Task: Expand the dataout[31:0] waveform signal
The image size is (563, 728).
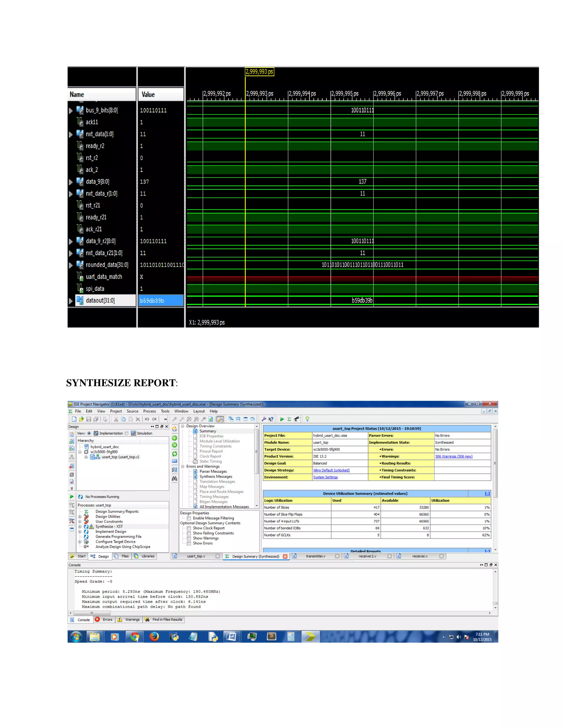Action: click(x=71, y=301)
